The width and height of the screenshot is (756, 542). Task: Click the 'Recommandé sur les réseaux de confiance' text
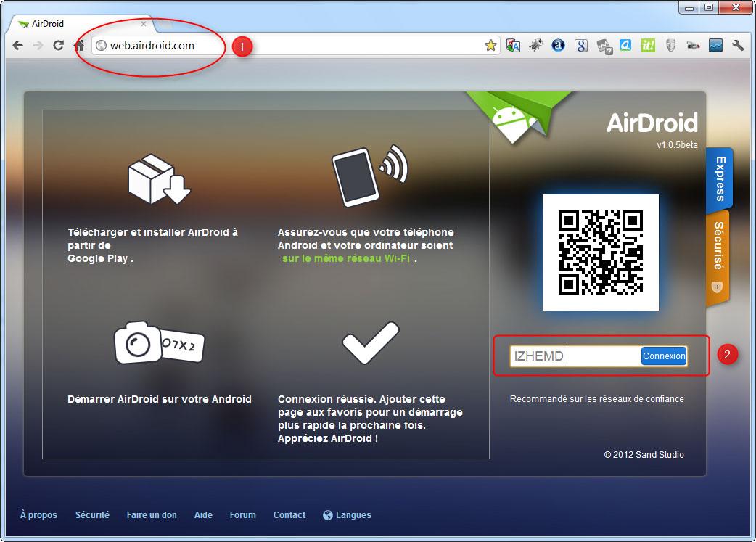coord(597,399)
